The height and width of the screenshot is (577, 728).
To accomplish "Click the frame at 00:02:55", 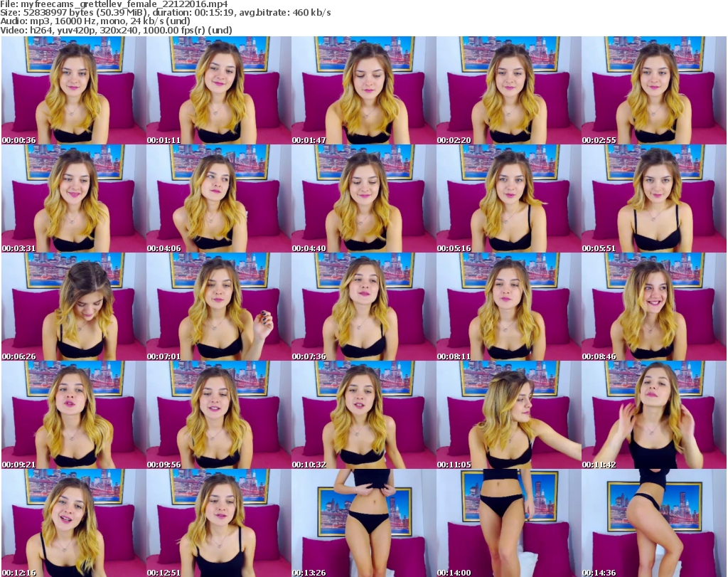I will (x=653, y=90).
